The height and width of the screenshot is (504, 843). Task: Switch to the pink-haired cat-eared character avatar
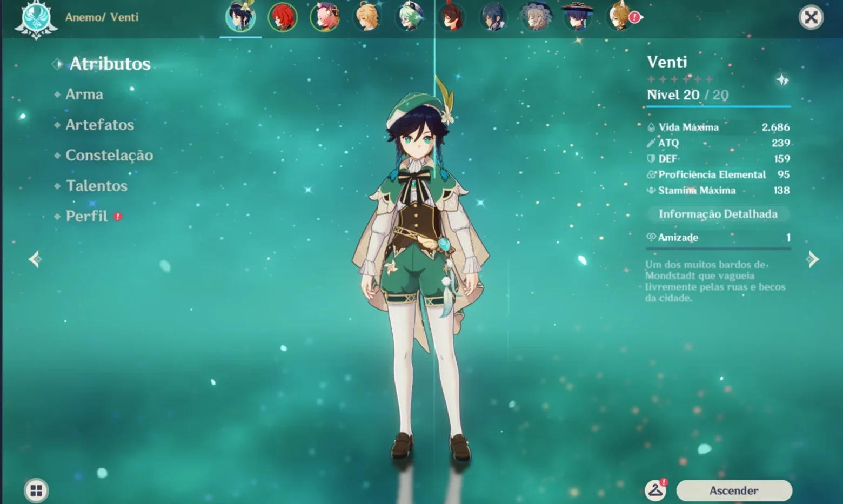[x=325, y=17]
